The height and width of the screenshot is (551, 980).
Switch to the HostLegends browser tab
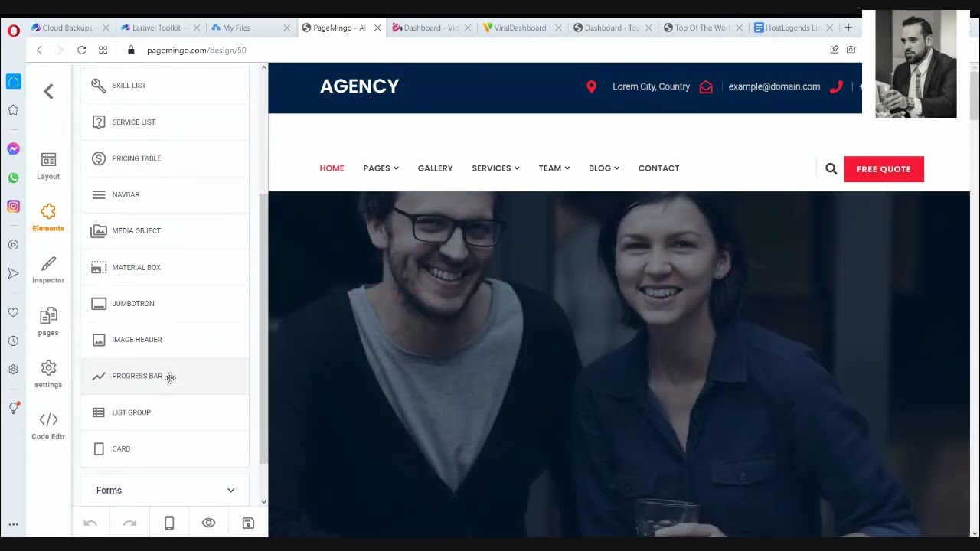792,28
